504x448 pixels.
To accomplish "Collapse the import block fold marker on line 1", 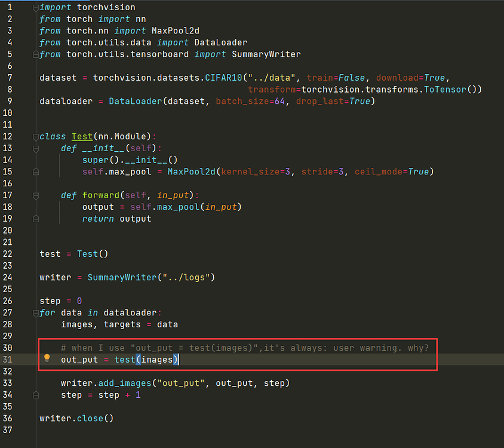I will tap(36, 8).
